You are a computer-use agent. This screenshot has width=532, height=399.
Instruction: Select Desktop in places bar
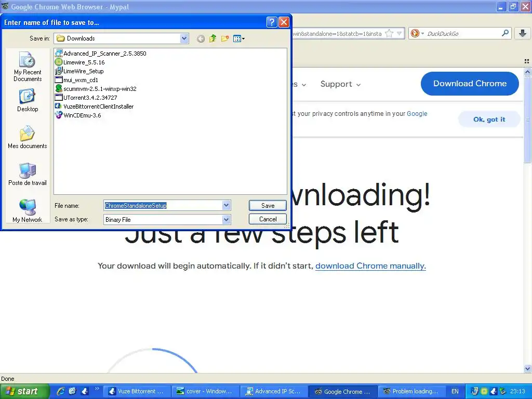click(28, 100)
